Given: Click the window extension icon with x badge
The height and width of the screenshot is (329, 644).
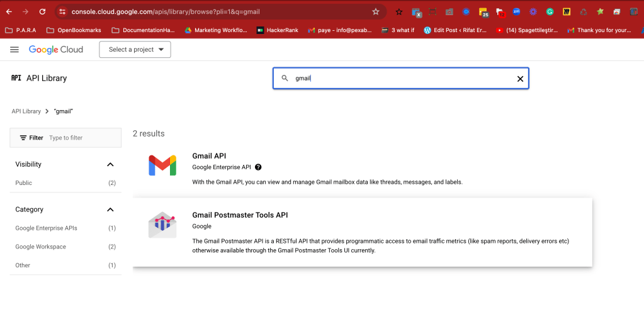Looking at the screenshot, I should click(417, 13).
